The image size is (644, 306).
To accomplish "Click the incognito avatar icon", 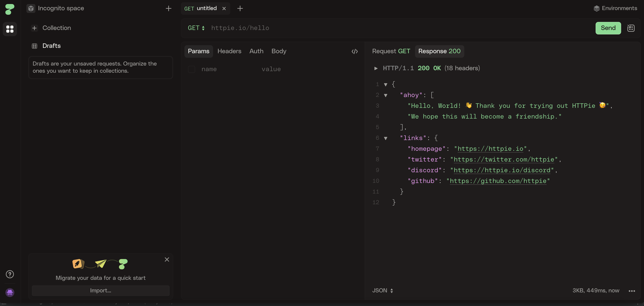I will click(10, 292).
